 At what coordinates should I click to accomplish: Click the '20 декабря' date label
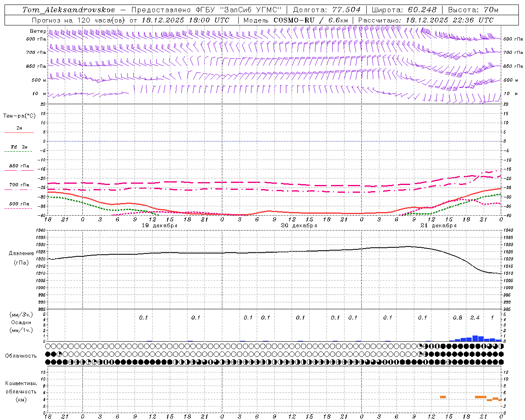[x=299, y=226]
